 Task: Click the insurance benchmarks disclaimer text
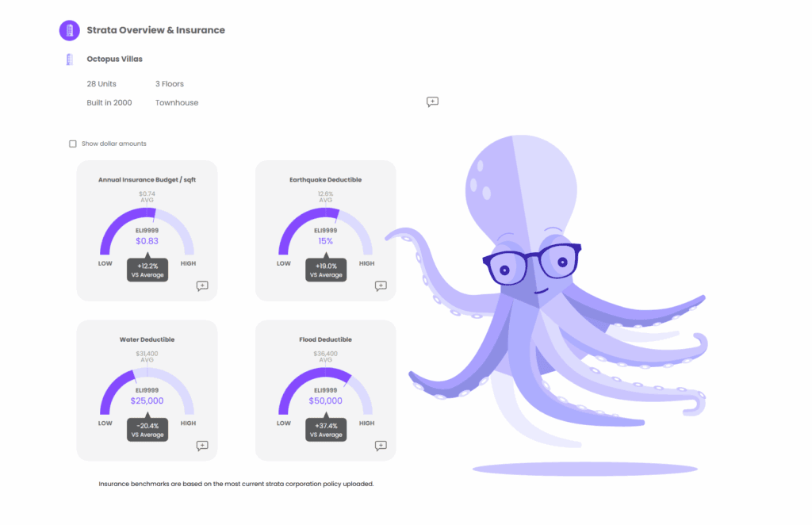pyautogui.click(x=236, y=484)
